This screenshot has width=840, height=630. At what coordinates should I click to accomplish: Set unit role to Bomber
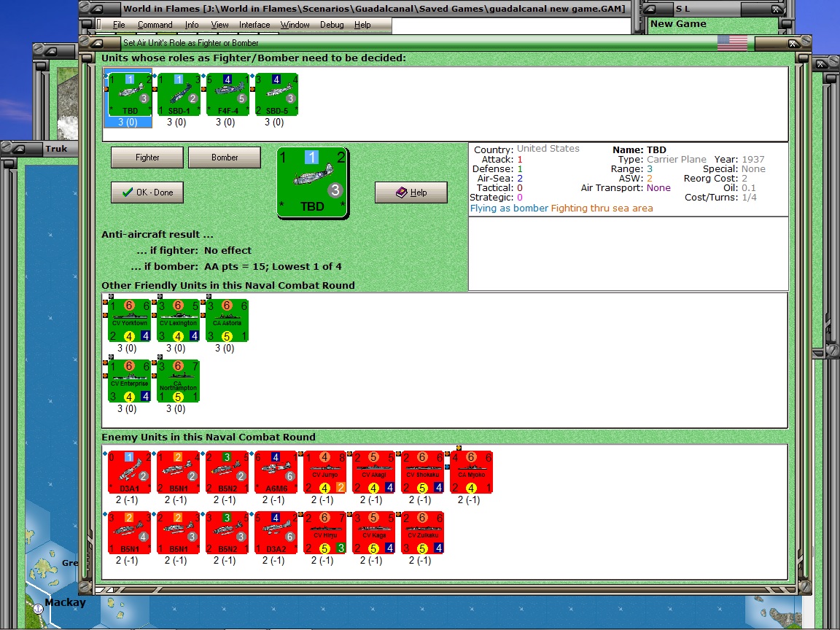coord(225,157)
